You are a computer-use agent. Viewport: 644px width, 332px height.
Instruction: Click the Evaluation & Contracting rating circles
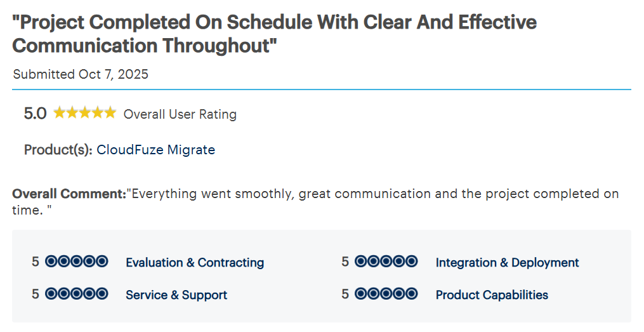(77, 262)
